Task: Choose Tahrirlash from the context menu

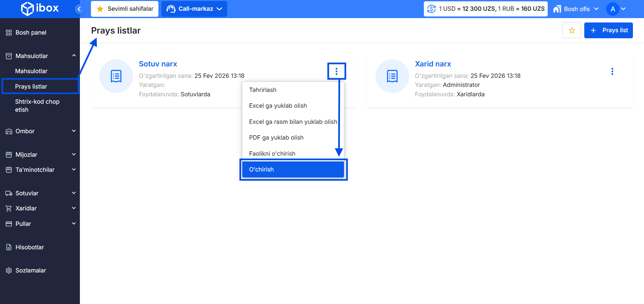Action: click(x=263, y=90)
